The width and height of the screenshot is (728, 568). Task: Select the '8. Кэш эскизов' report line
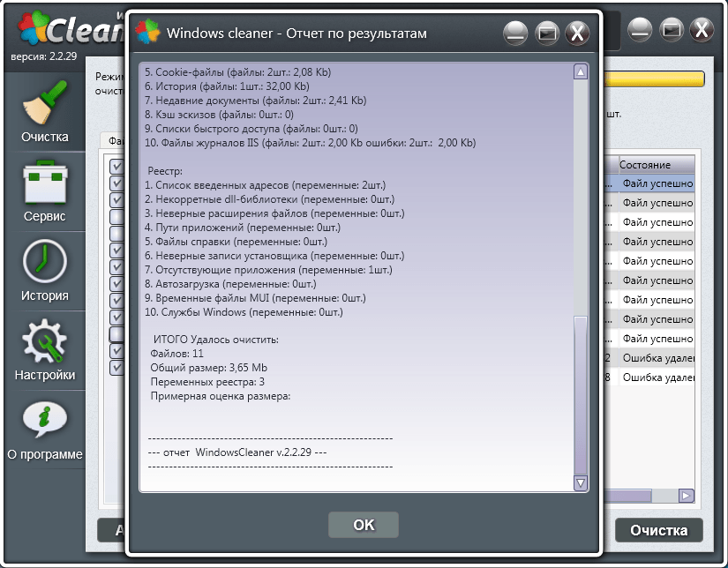[219, 115]
